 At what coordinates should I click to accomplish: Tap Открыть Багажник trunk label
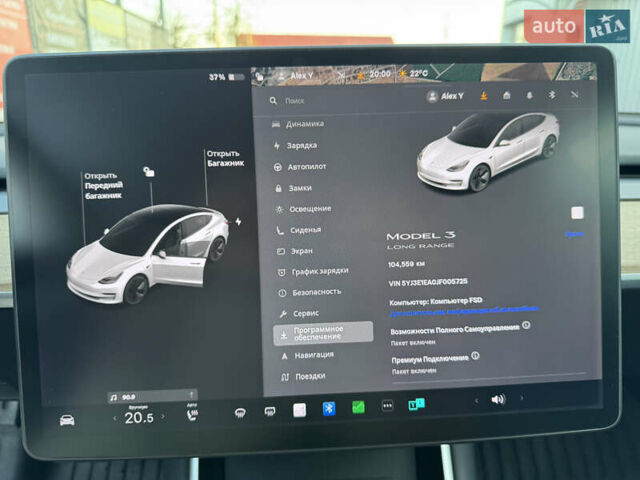(x=225, y=158)
